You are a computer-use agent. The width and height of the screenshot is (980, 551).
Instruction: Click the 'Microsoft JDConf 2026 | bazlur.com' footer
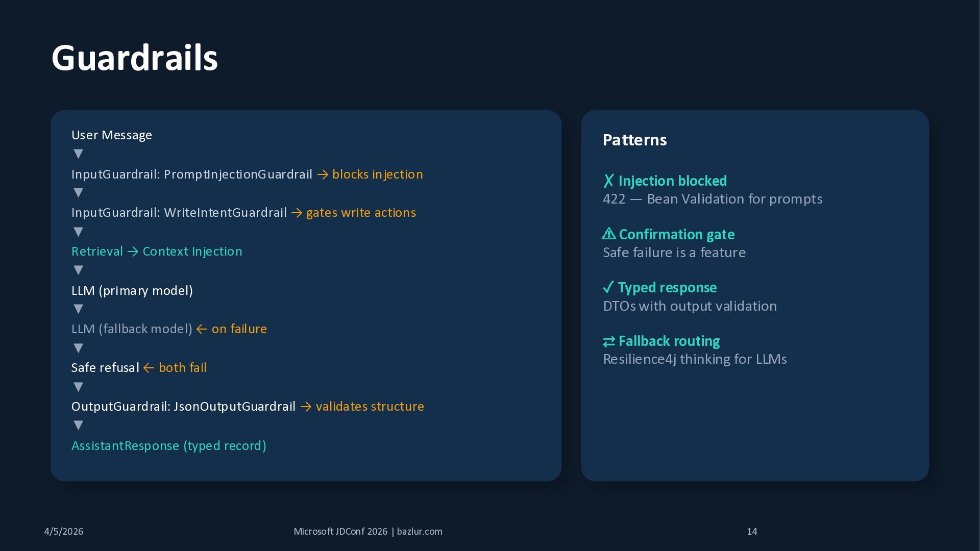(x=367, y=531)
